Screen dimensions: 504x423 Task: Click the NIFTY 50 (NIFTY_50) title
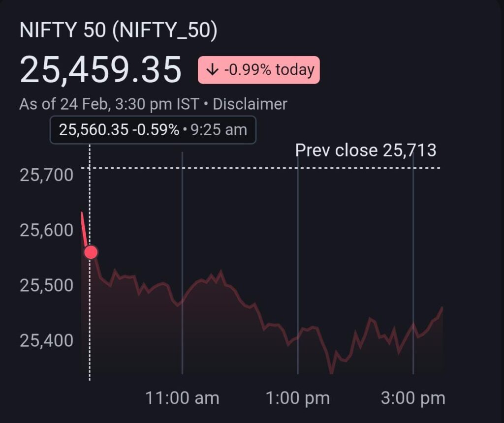(118, 30)
